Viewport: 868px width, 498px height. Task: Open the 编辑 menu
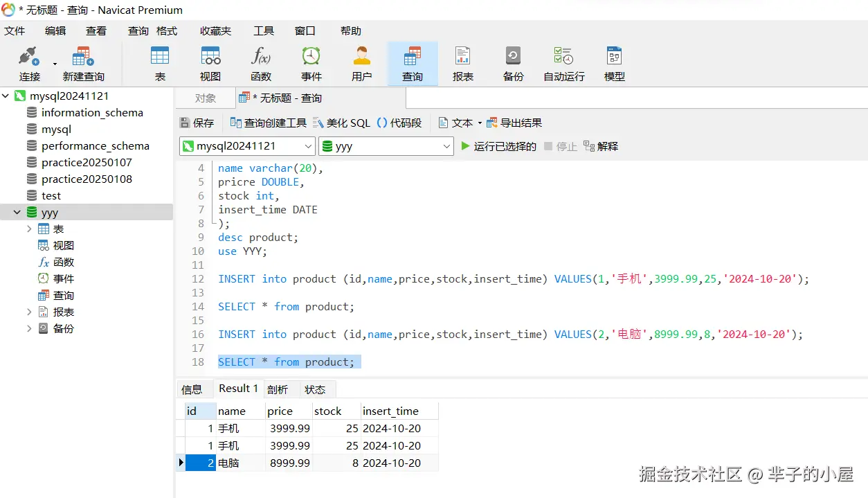tap(55, 30)
